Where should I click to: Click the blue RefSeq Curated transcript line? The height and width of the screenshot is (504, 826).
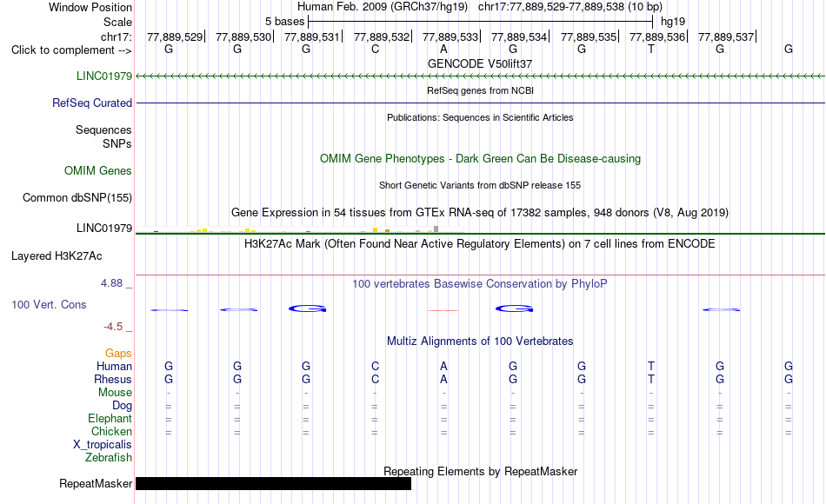click(x=481, y=103)
